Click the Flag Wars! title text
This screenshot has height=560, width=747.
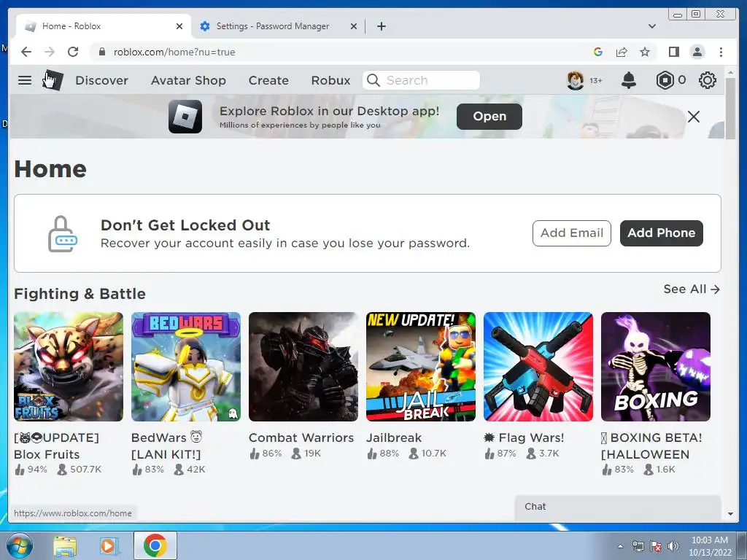click(524, 437)
